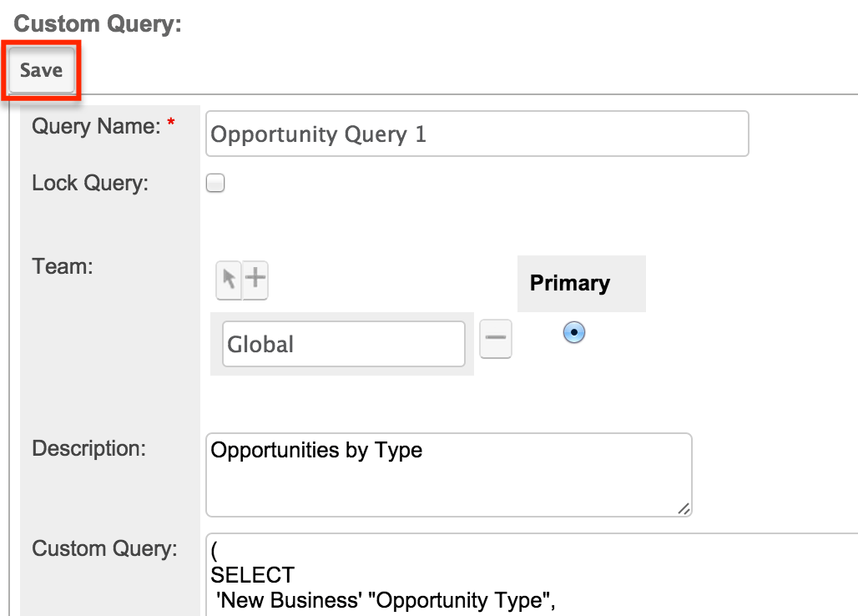Click the Primary column header
Image resolution: width=858 pixels, height=616 pixels.
coord(570,284)
